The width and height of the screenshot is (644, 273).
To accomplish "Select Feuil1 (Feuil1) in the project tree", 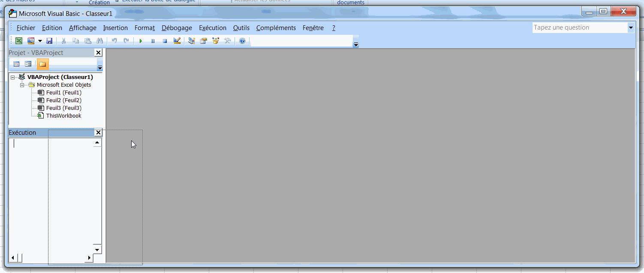I will pyautogui.click(x=64, y=93).
